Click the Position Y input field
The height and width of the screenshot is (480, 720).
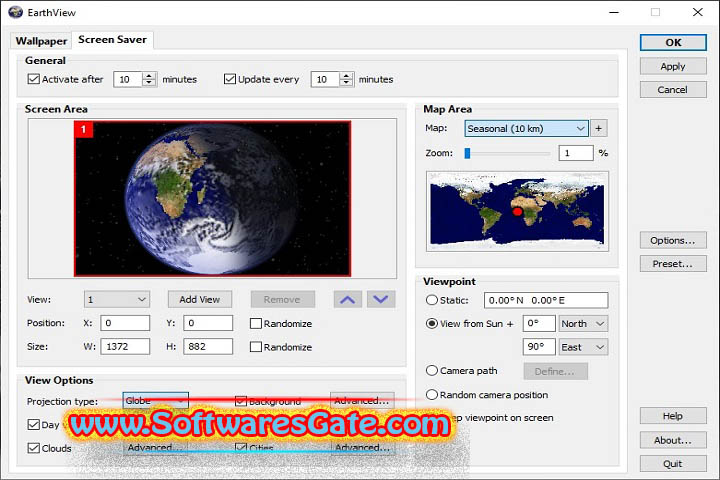[x=208, y=323]
